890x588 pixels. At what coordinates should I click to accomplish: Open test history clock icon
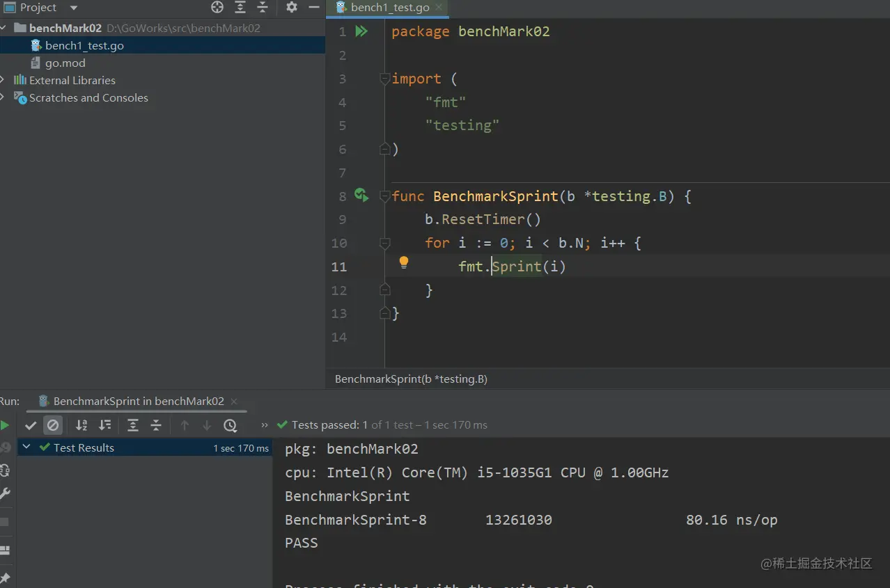pyautogui.click(x=231, y=425)
